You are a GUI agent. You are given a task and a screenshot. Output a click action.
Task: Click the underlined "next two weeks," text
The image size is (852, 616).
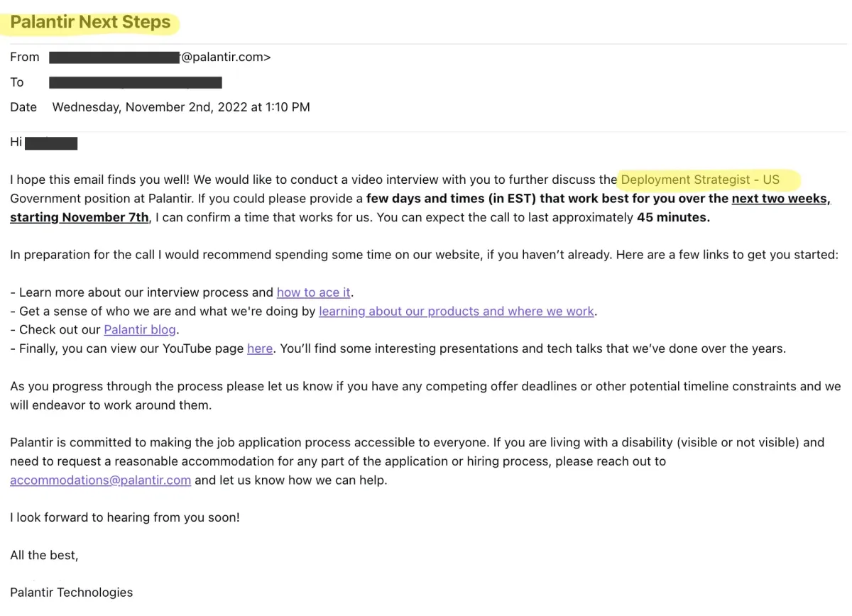(x=781, y=199)
